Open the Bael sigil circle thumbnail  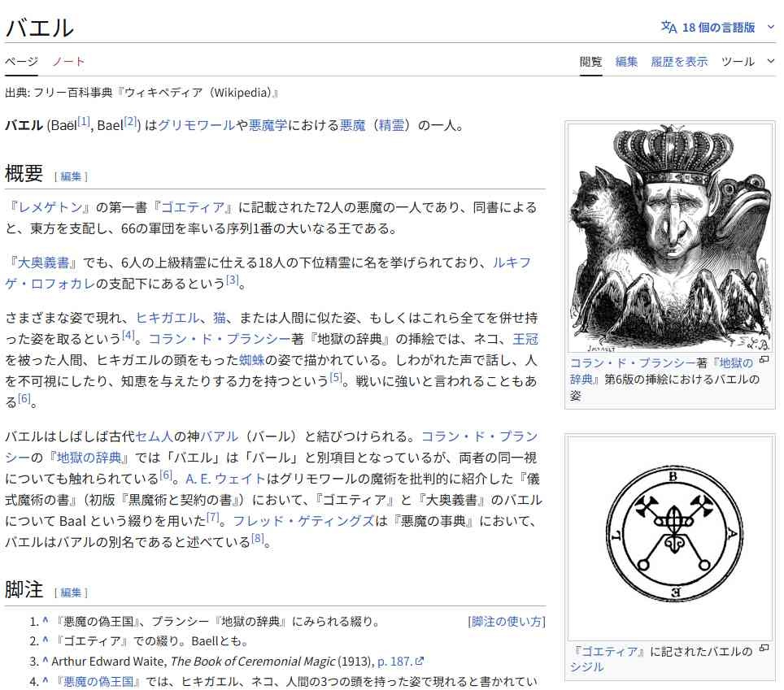(x=670, y=538)
